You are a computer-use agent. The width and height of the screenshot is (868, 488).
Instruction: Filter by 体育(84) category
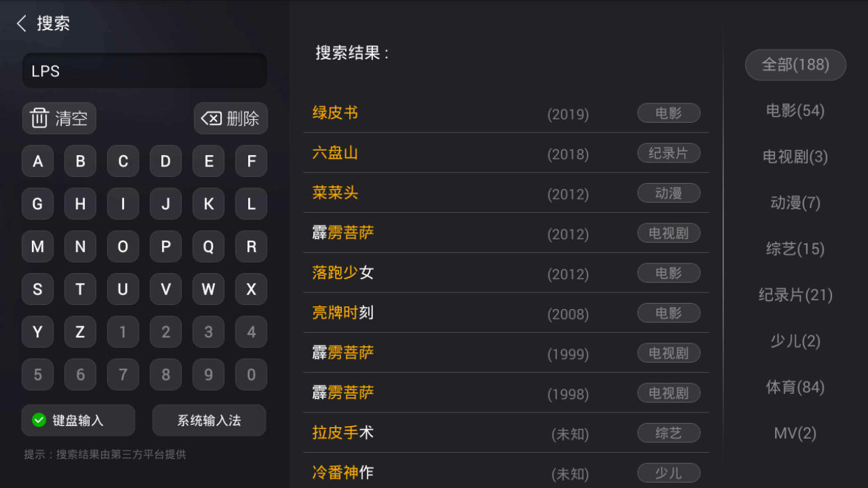[795, 387]
